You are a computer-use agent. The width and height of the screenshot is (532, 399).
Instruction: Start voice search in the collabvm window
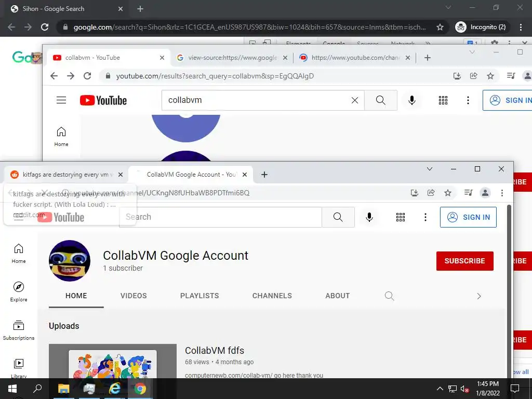(x=412, y=100)
